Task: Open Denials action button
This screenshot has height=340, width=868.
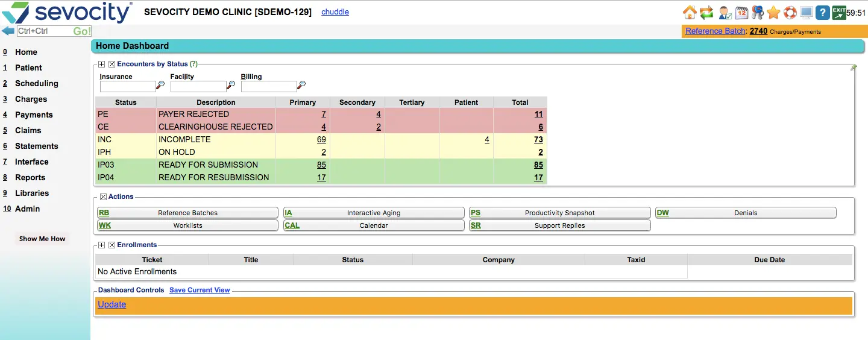Action: coord(746,213)
